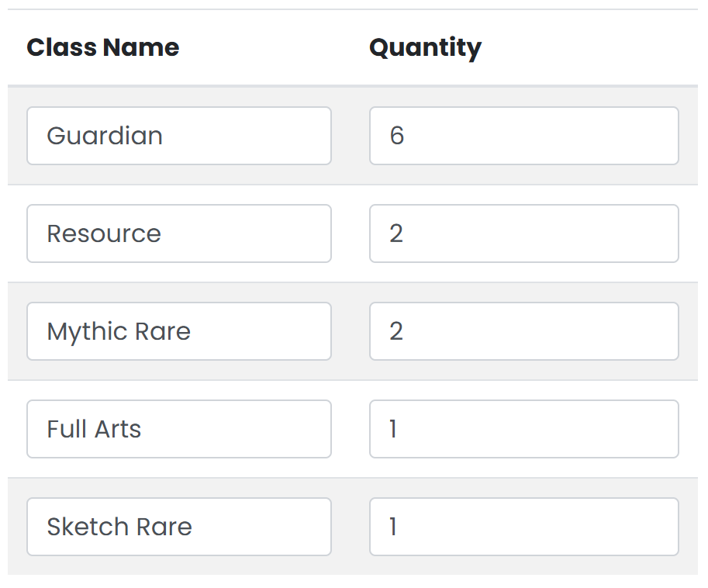This screenshot has height=588, width=708.
Task: Click the Class Name column header
Action: (103, 48)
